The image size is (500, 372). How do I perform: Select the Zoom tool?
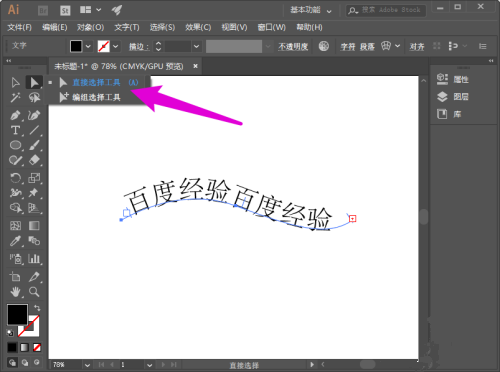[x=34, y=292]
